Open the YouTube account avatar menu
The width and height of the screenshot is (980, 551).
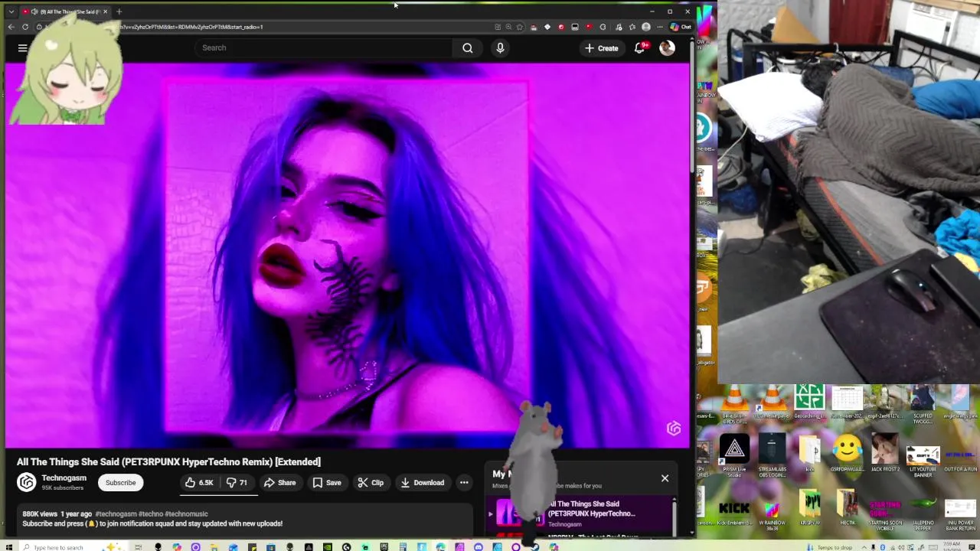click(667, 47)
